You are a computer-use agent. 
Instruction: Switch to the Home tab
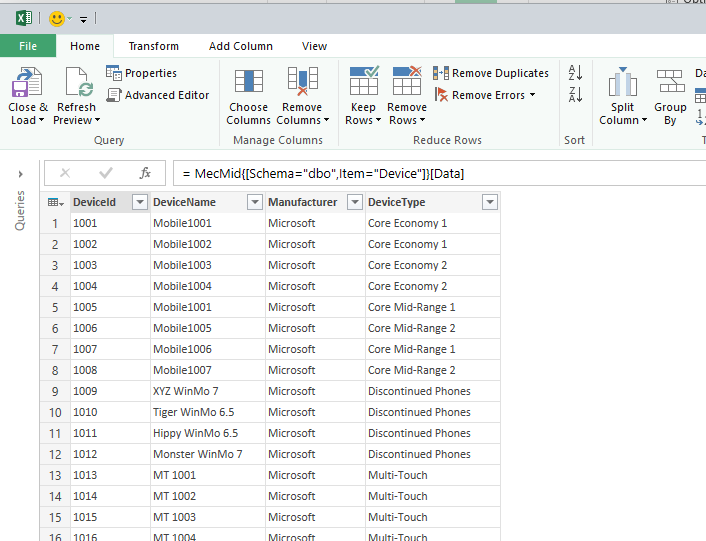click(85, 46)
